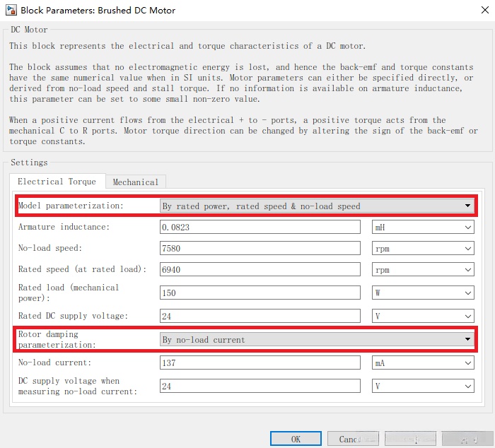Click the No-load speed label
This screenshot has width=495, height=448.
[50, 248]
